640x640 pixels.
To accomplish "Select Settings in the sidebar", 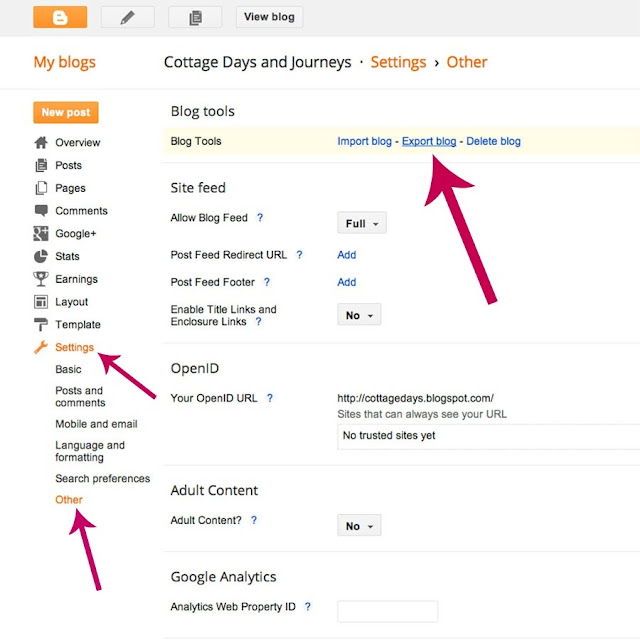I will point(74,347).
